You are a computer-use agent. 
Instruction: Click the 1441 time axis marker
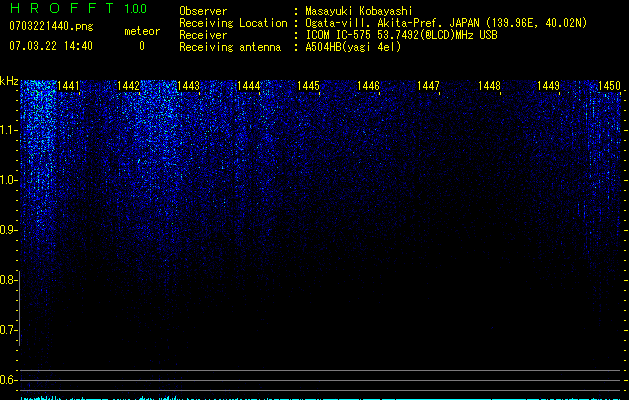69,86
